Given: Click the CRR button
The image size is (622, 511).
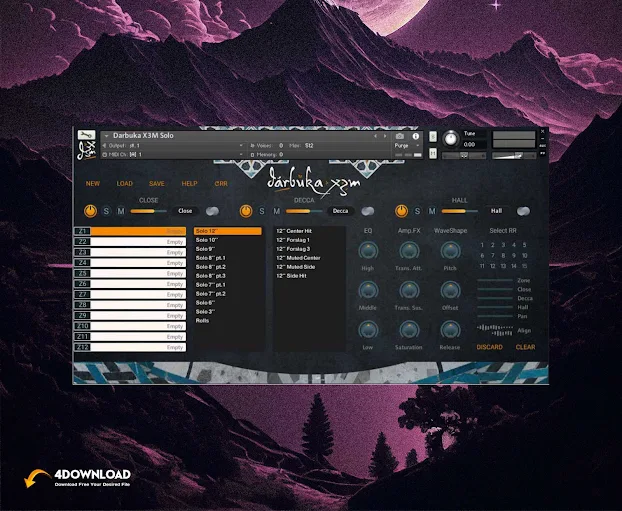Looking at the screenshot, I should click(x=221, y=184).
